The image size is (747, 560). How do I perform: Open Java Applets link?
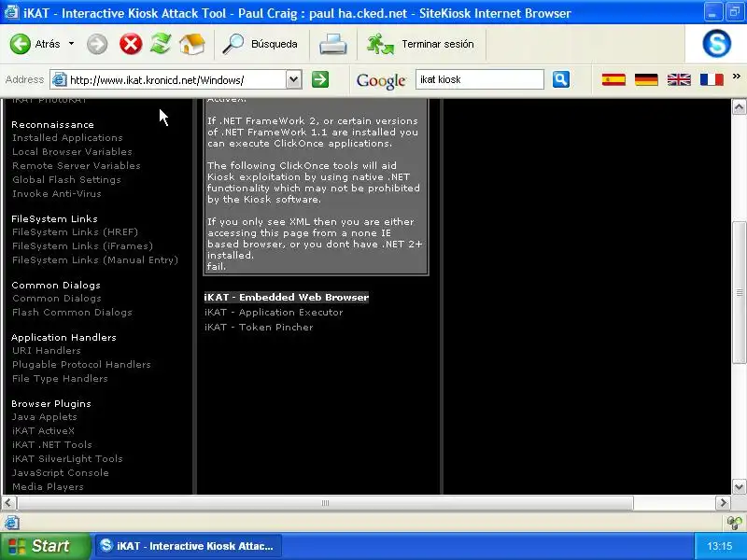pyautogui.click(x=45, y=416)
